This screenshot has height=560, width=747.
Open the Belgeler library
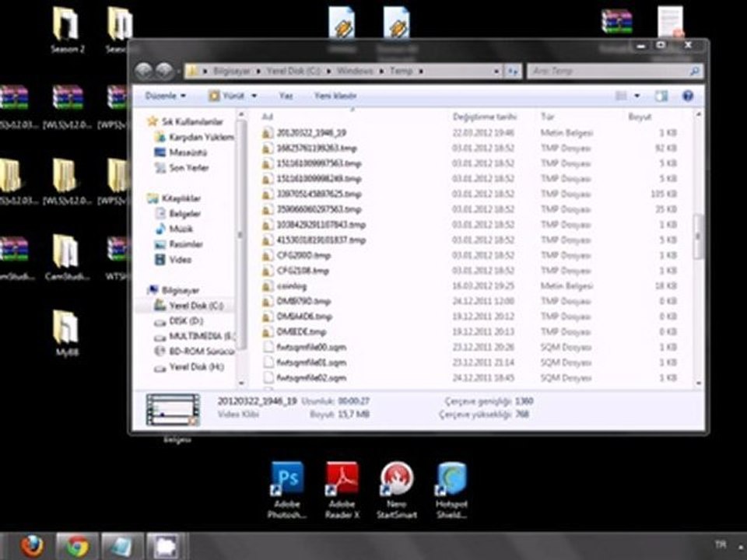pos(177,213)
